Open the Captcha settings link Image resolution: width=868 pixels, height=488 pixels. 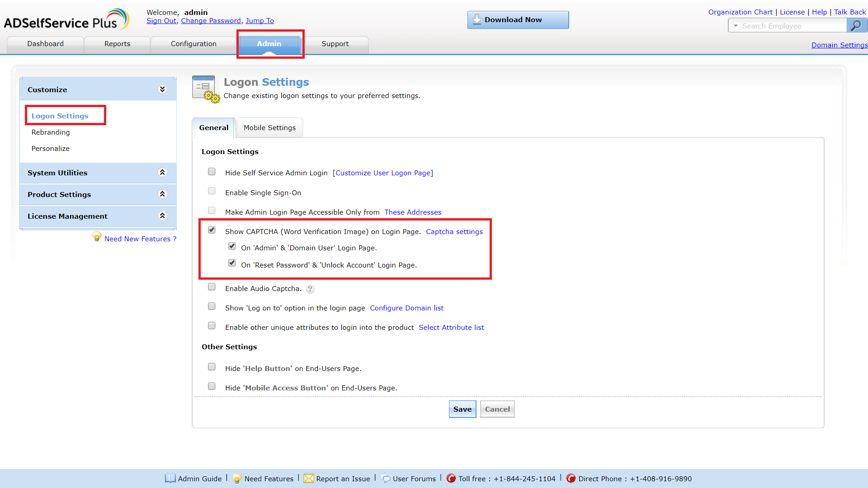point(454,232)
